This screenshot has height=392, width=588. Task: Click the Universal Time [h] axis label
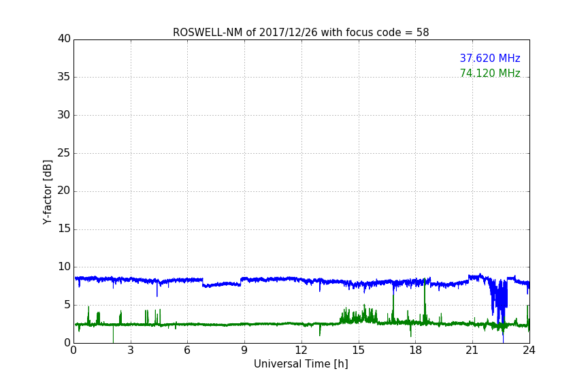(x=301, y=363)
